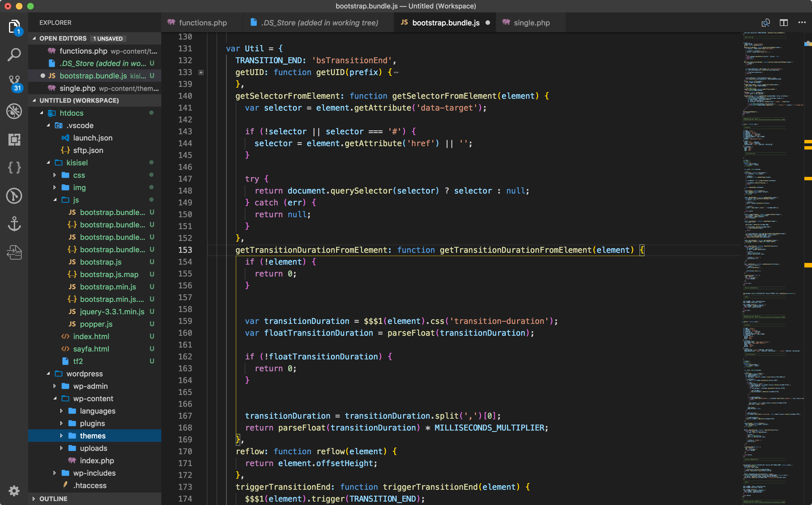Open the More Actions ellipsis menu
This screenshot has height=505, width=812.
point(802,23)
